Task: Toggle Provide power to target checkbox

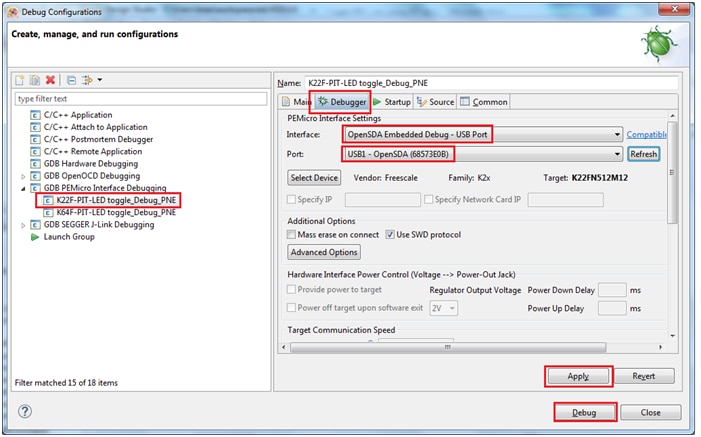Action: (x=291, y=290)
